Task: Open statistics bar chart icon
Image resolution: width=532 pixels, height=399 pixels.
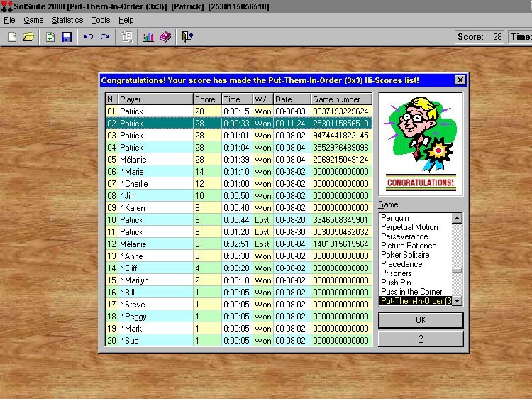Action: pos(148,37)
